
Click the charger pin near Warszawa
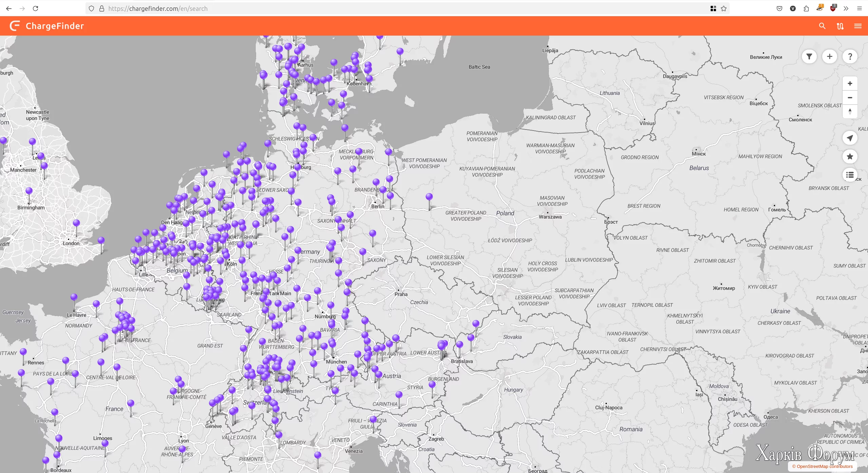pyautogui.click(x=429, y=197)
